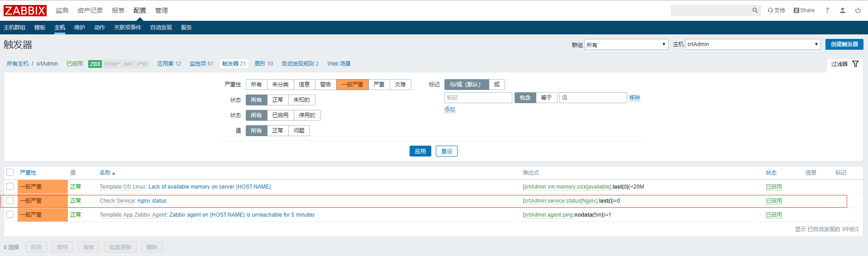Select checkbox for Lack of available memory trigger
This screenshot has height=256, width=868.
10,186
